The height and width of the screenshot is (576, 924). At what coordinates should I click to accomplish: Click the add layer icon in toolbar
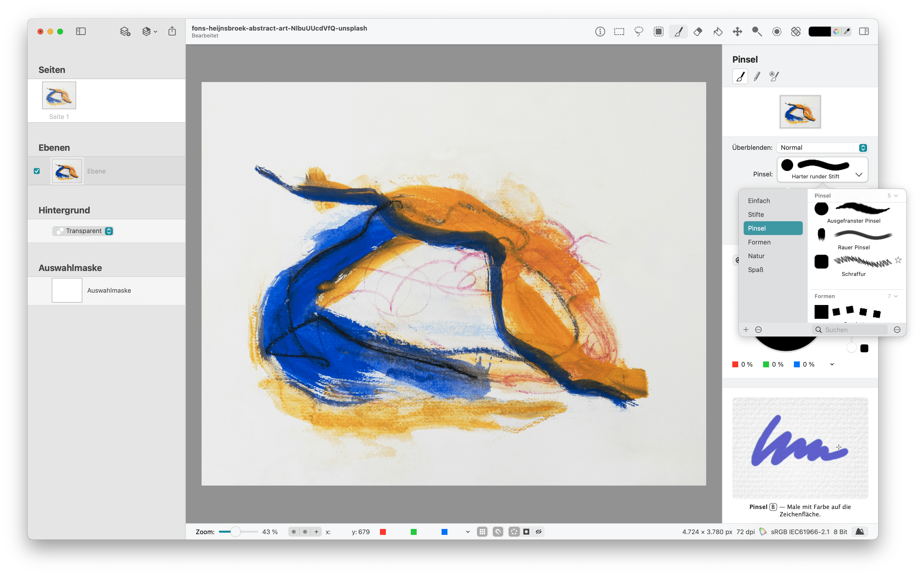[125, 32]
